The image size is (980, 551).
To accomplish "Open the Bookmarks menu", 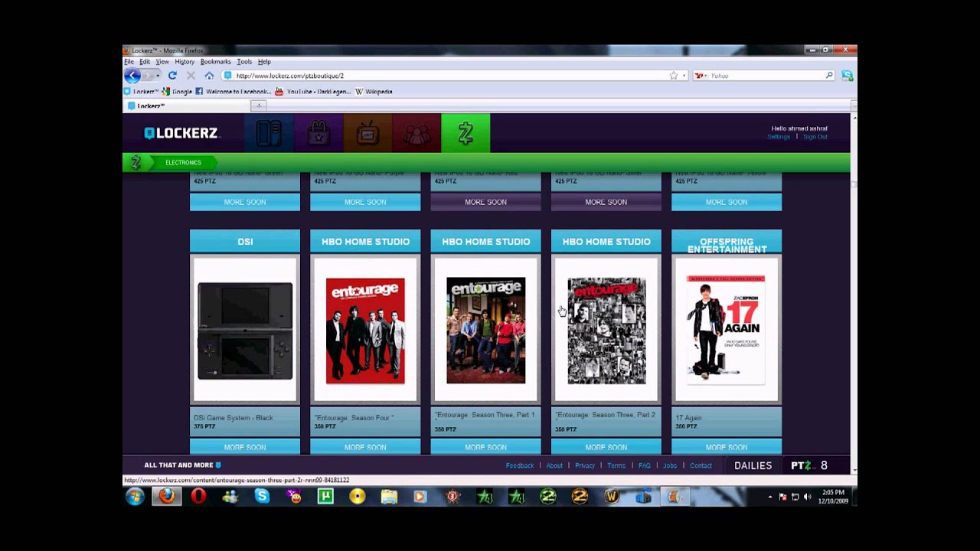I will [x=215, y=62].
